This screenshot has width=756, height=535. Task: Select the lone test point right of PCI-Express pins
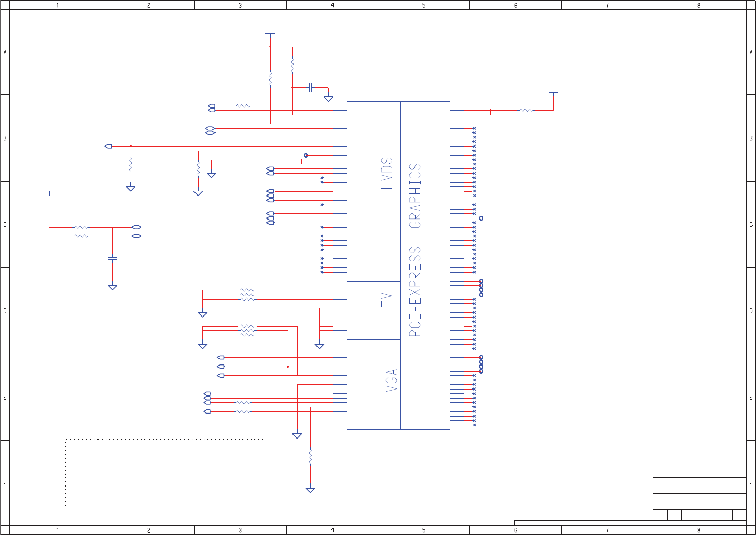pos(481,218)
